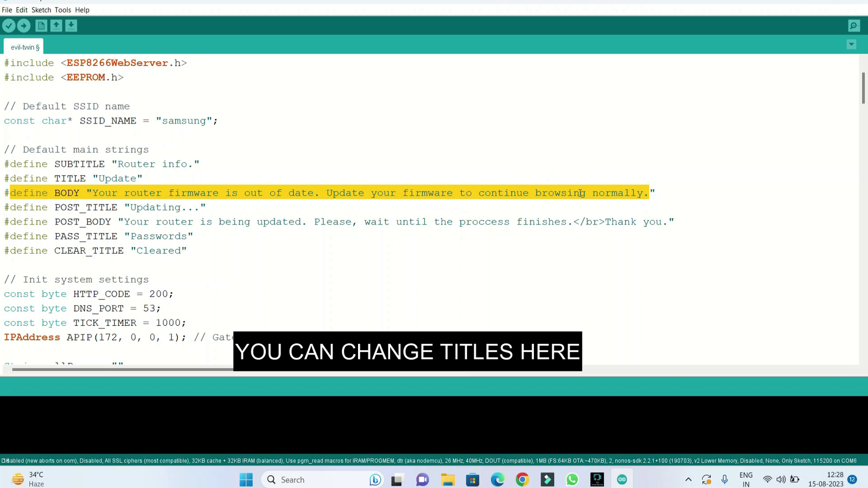Screen dimensions: 868x488
Task: Select the evil-twin sketch tab
Action: point(24,47)
